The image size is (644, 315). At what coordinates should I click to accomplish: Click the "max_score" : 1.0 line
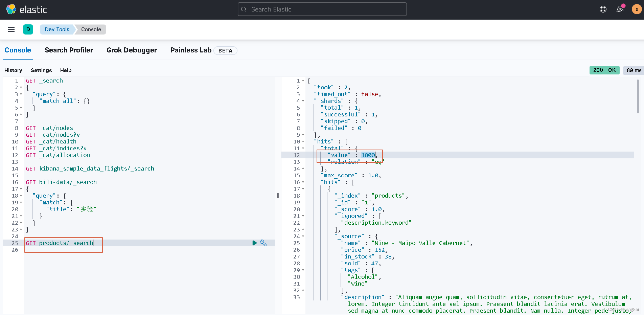(x=351, y=175)
